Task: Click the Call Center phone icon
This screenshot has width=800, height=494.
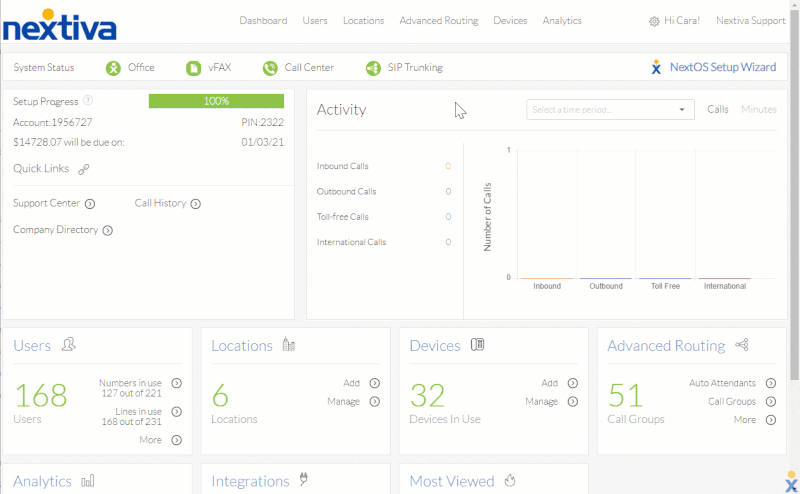Action: tap(270, 68)
